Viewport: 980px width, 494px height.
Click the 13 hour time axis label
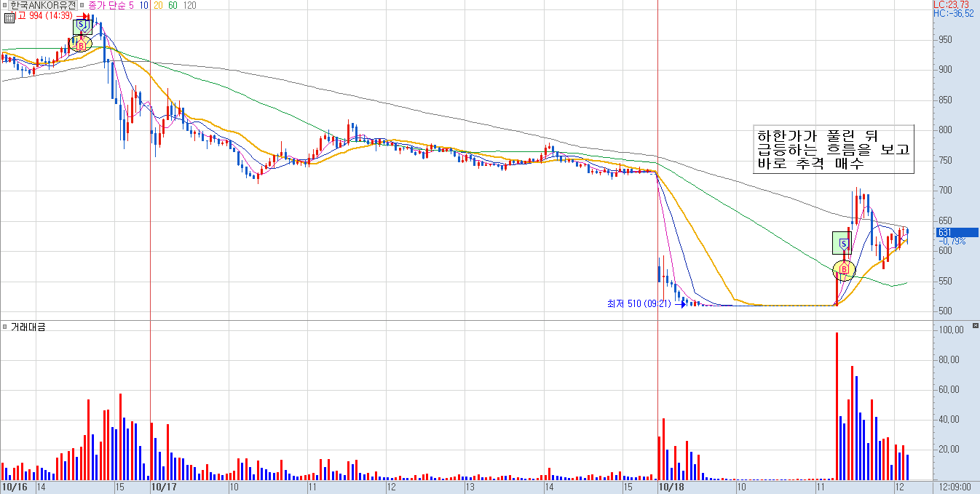[470, 487]
